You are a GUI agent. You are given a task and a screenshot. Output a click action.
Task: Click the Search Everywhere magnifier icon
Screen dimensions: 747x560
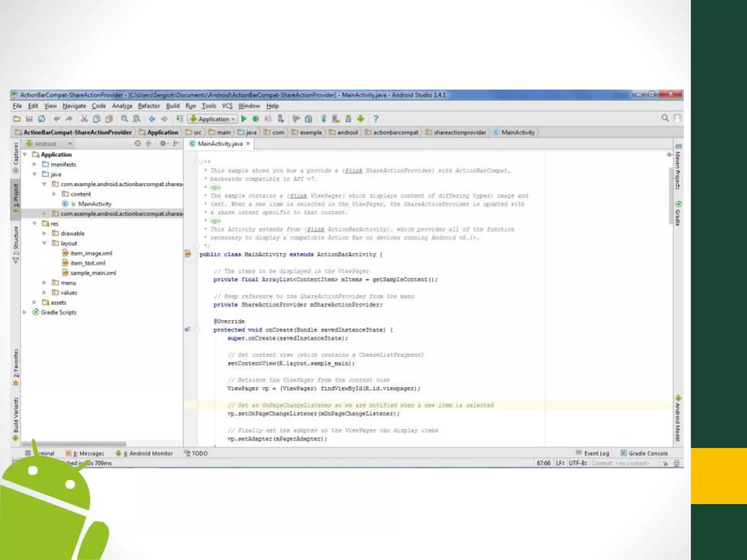pyautogui.click(x=665, y=118)
